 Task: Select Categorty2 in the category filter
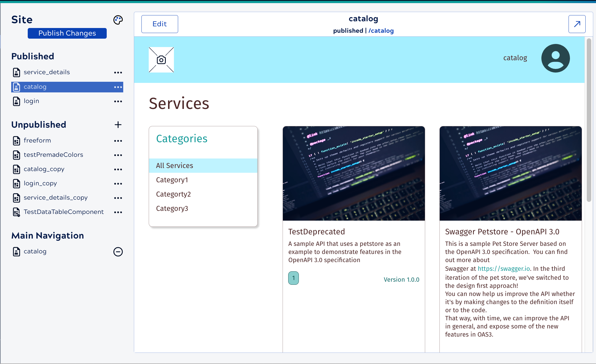[173, 194]
